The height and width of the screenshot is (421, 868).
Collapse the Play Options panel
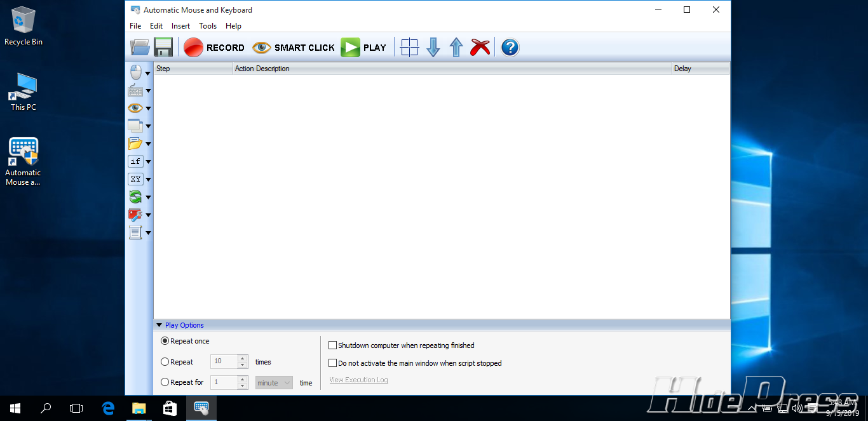[x=159, y=325]
